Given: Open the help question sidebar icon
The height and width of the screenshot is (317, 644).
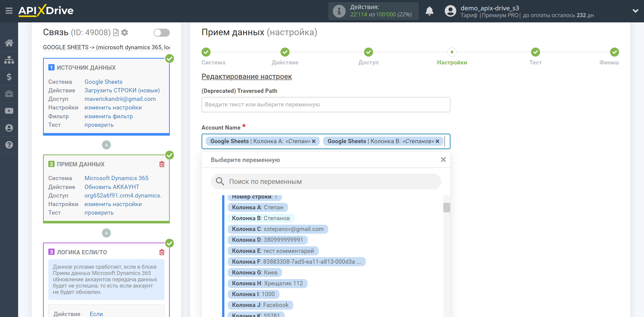Looking at the screenshot, I should point(9,145).
